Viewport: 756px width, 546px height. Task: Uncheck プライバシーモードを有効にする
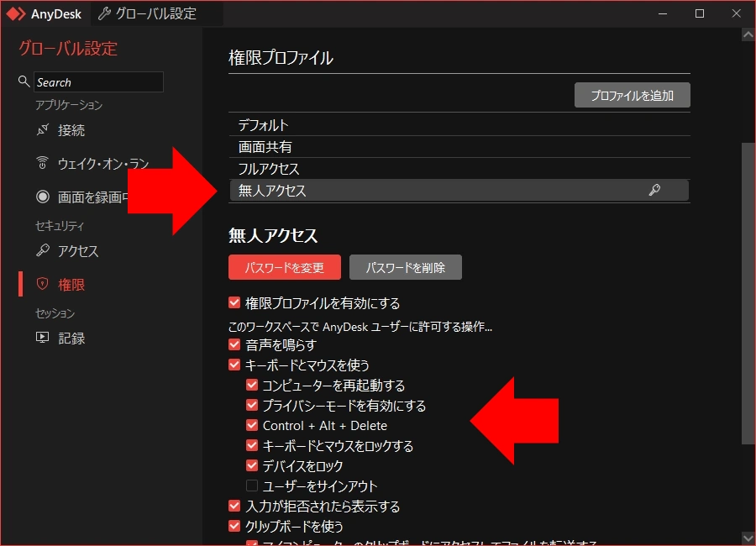click(x=251, y=405)
